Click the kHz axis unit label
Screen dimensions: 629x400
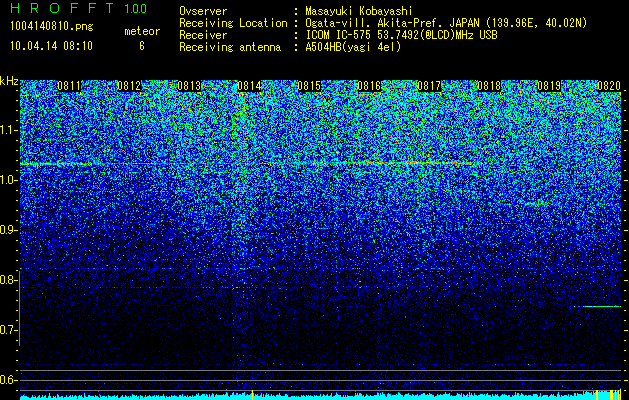point(9,81)
